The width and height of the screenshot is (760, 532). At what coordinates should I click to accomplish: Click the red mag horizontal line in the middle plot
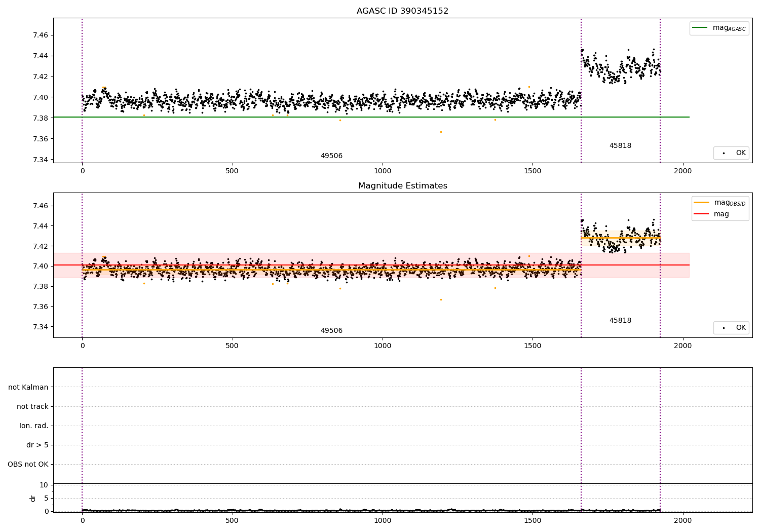coord(371,265)
